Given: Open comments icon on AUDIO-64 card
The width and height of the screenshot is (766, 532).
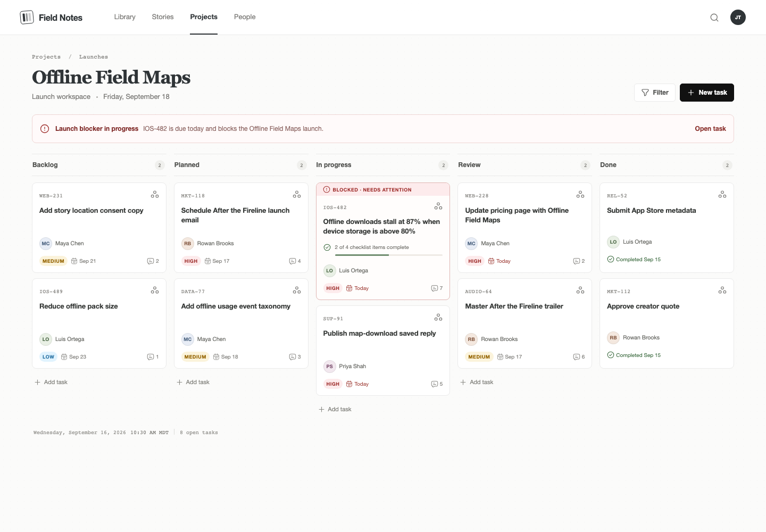Looking at the screenshot, I should pyautogui.click(x=577, y=357).
